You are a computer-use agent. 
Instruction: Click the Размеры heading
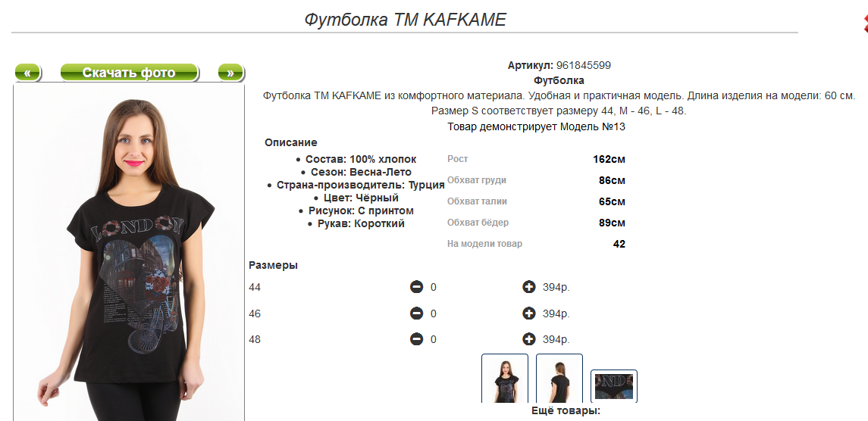coord(274,265)
